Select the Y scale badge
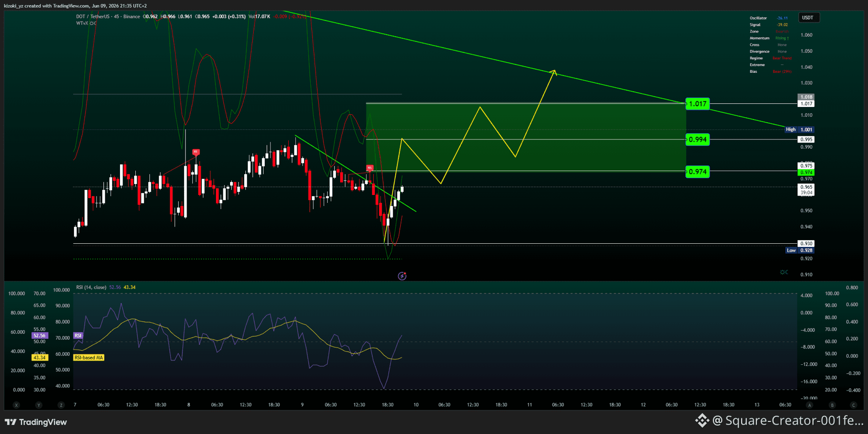This screenshot has height=434, width=868. 39,405
